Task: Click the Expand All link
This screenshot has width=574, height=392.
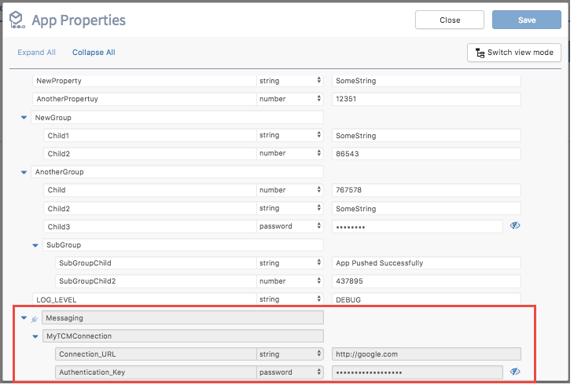Action: [x=36, y=53]
